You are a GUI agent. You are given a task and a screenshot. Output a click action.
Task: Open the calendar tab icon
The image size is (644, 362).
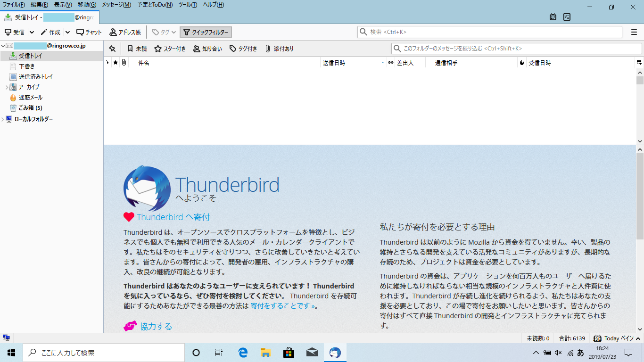tap(553, 17)
